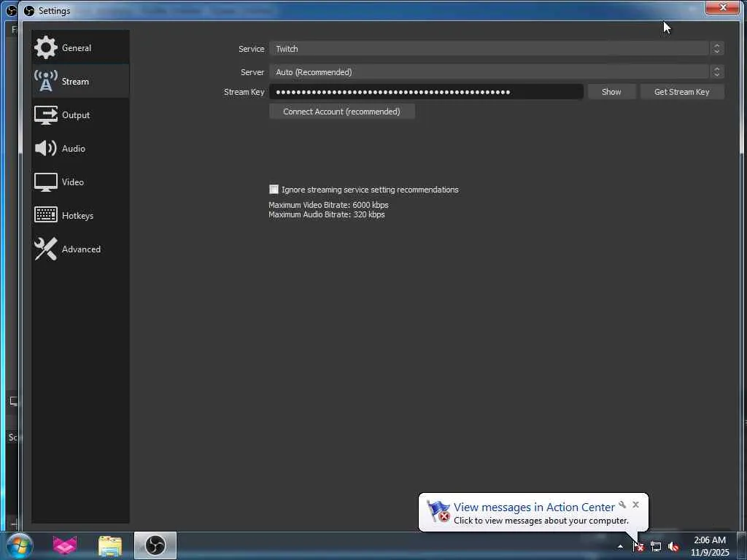Switch to Advanced settings tab
The image size is (747, 560).
click(x=80, y=249)
